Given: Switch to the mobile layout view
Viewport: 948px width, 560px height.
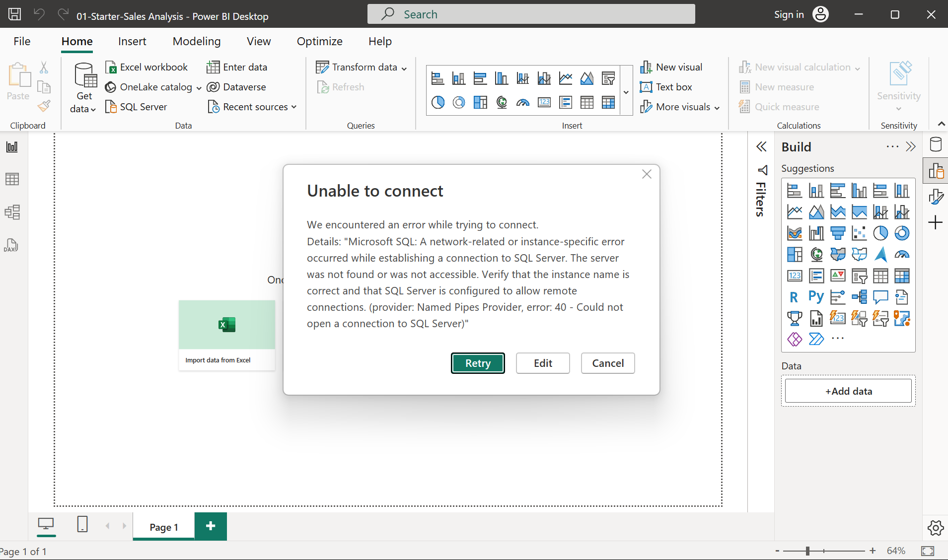Looking at the screenshot, I should [x=82, y=524].
